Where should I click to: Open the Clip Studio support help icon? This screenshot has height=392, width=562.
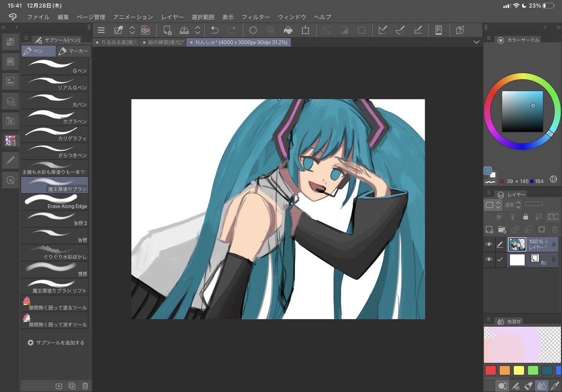460,30
